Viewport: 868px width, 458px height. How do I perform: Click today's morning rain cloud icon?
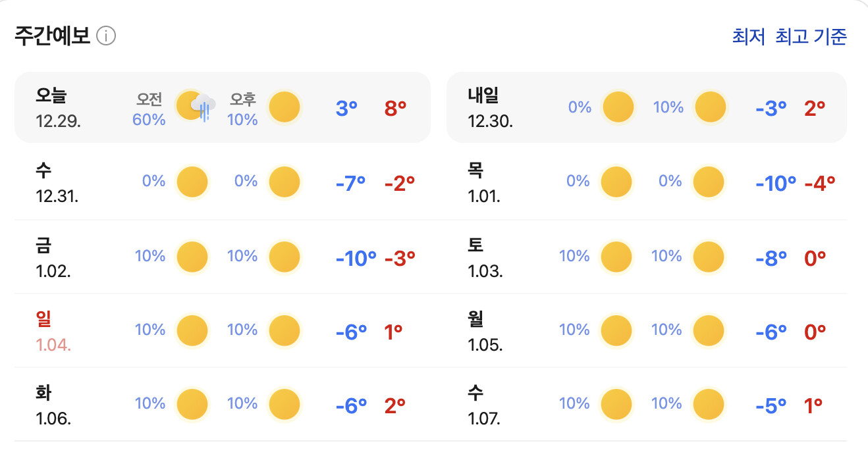click(196, 107)
